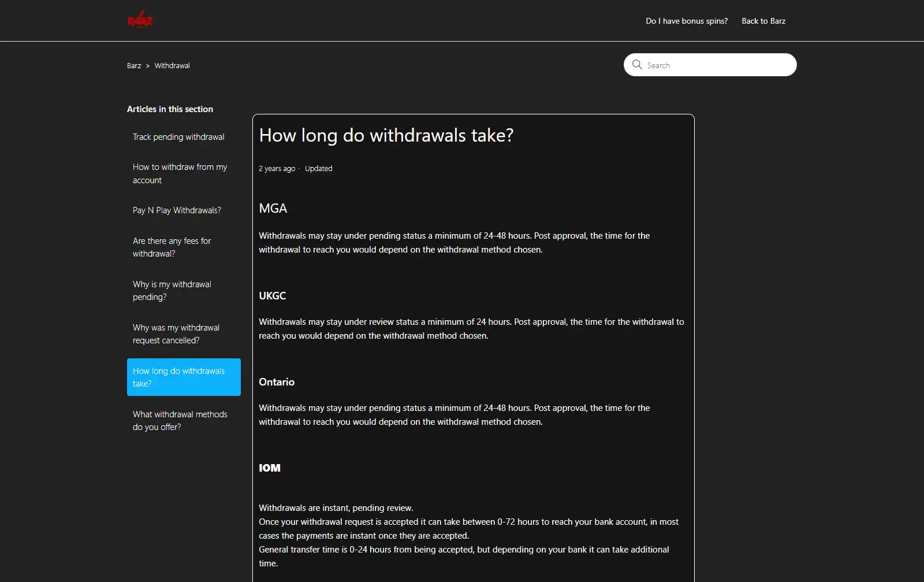Screen dimensions: 924x582
Task: Click the 'IOM' heading
Action: [x=270, y=468]
